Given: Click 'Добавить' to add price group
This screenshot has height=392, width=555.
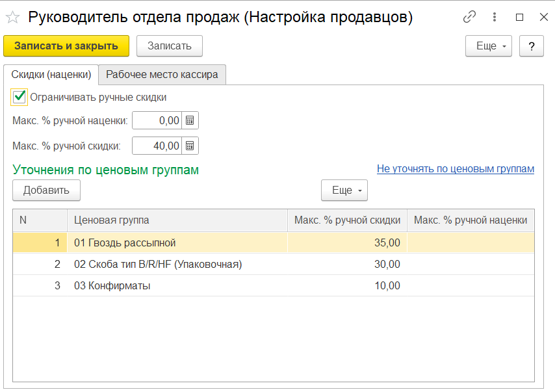Looking at the screenshot, I should coord(46,190).
